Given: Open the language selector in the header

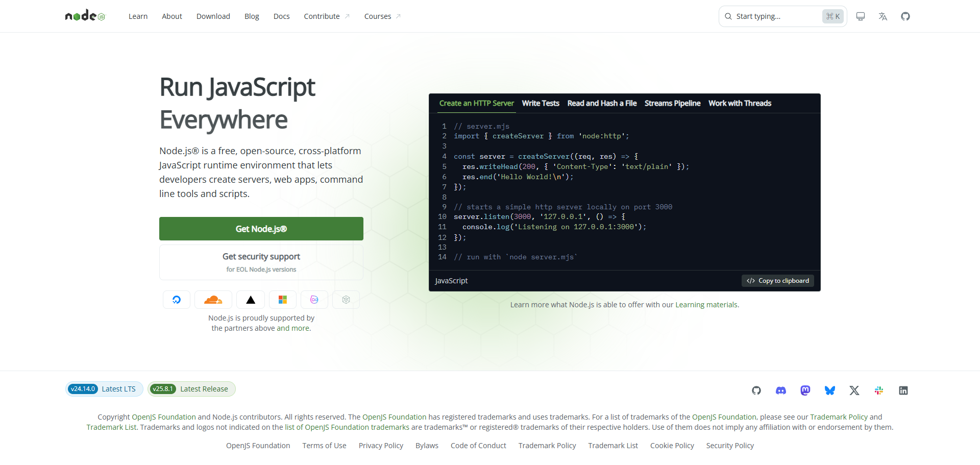Looking at the screenshot, I should point(883,16).
